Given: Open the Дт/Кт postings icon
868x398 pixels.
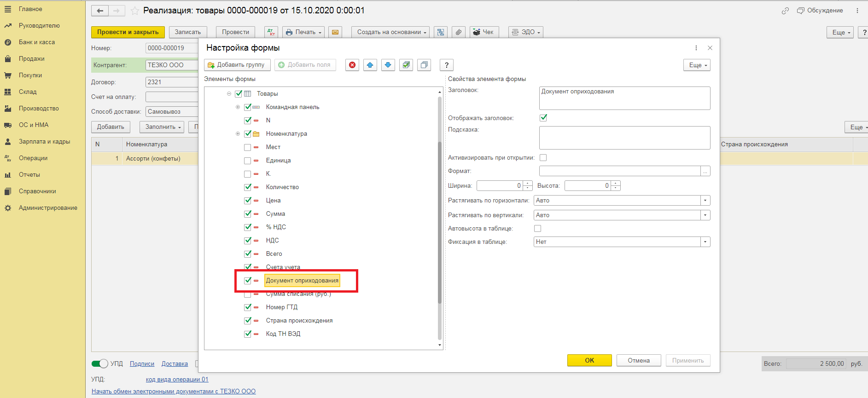Looking at the screenshot, I should (271, 32).
